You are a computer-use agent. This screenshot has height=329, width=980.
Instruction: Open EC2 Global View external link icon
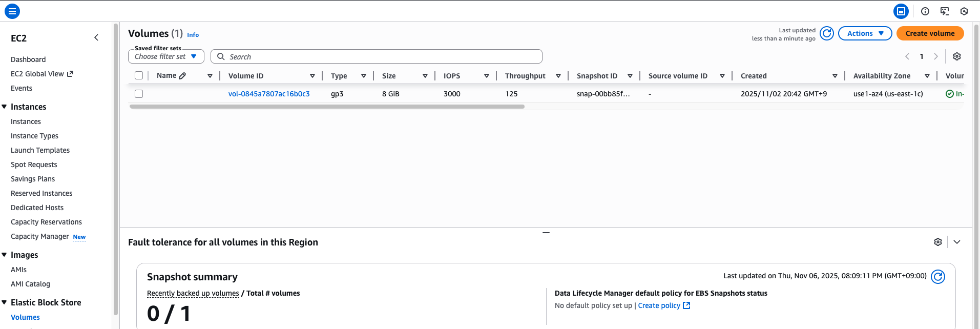70,74
